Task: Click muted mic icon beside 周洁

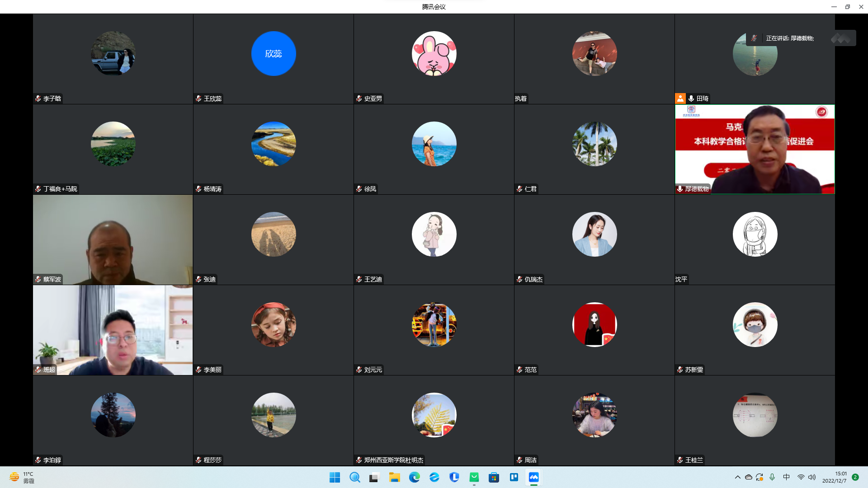Action: coord(519,460)
